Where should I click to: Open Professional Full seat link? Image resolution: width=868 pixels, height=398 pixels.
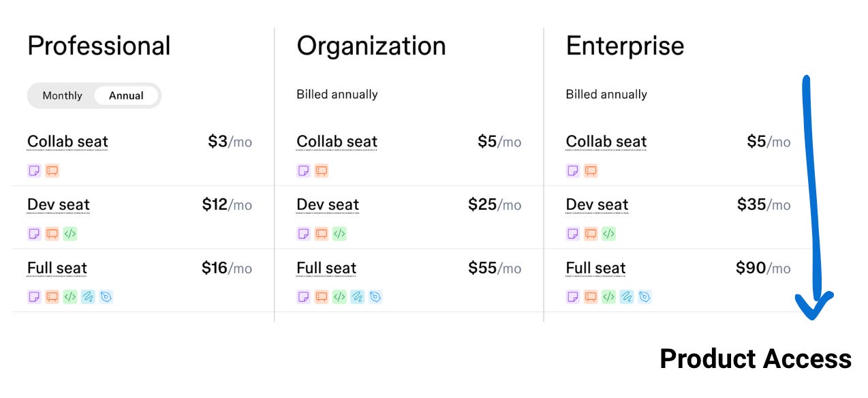[57, 269]
